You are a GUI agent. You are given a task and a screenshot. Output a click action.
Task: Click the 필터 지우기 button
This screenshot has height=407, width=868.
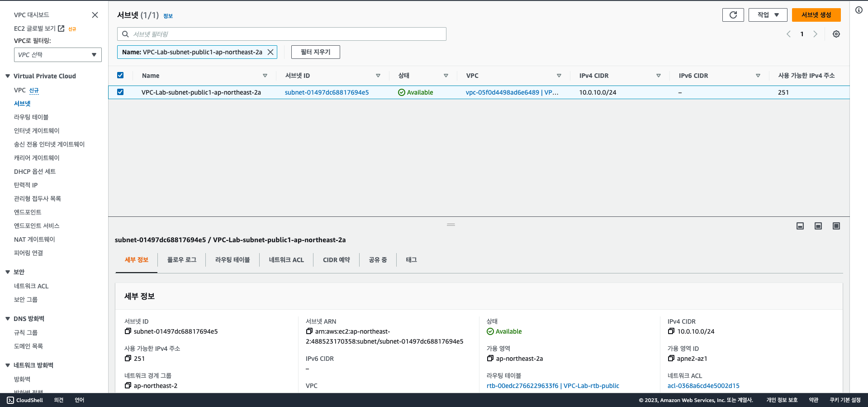pyautogui.click(x=316, y=52)
